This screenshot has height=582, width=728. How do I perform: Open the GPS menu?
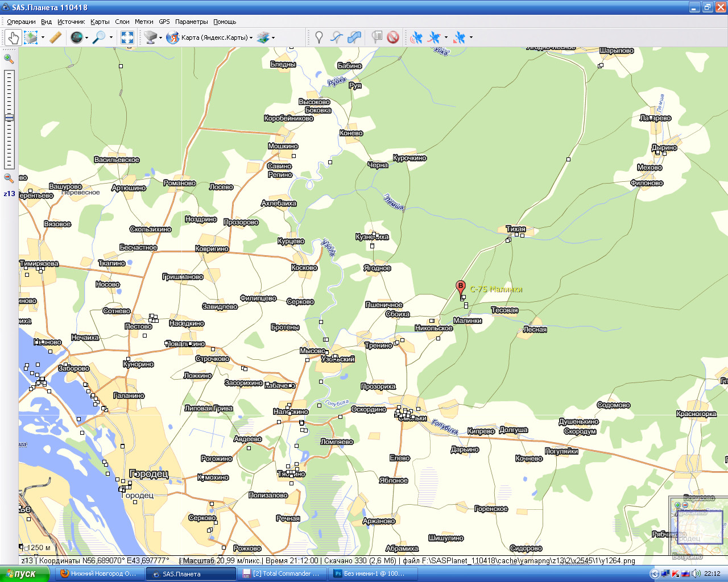click(x=164, y=22)
